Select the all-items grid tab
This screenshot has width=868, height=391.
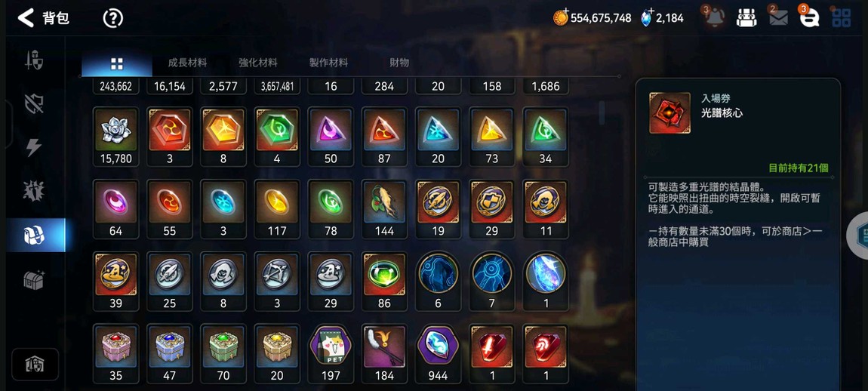click(117, 63)
